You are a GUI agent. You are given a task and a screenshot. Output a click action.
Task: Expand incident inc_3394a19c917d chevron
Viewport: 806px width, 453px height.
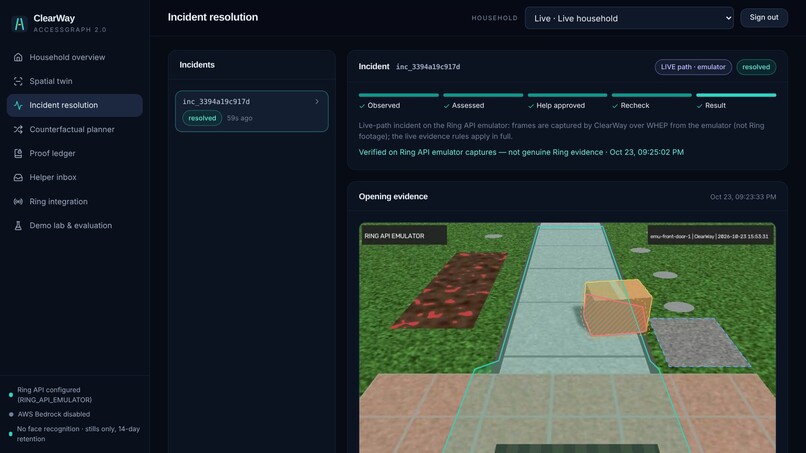pyautogui.click(x=317, y=102)
